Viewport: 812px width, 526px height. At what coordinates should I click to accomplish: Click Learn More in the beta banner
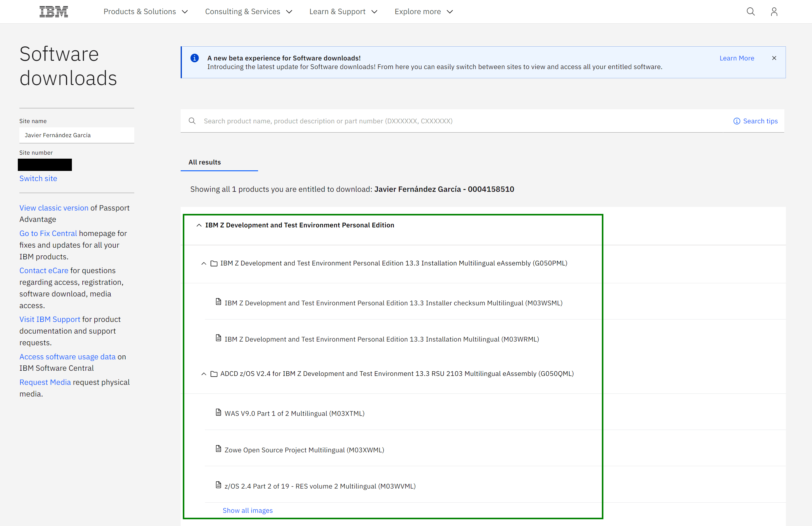(737, 58)
